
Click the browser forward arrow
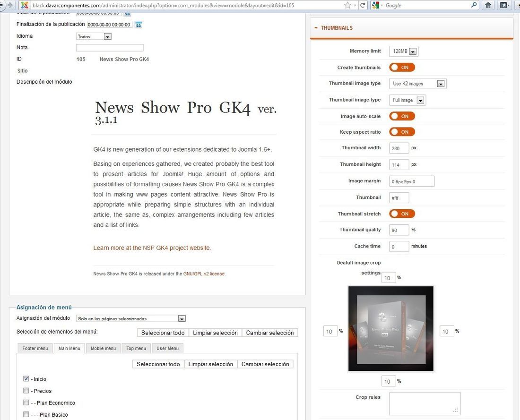point(10,5)
